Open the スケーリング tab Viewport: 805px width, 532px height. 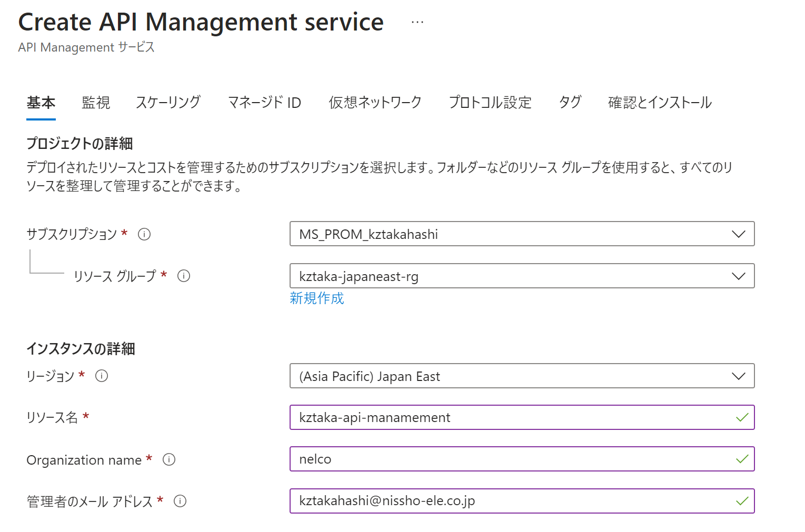168,102
